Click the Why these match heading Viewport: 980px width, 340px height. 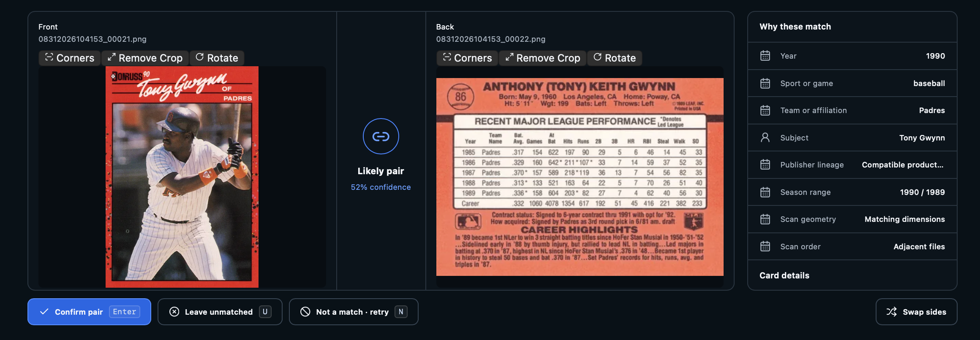795,27
